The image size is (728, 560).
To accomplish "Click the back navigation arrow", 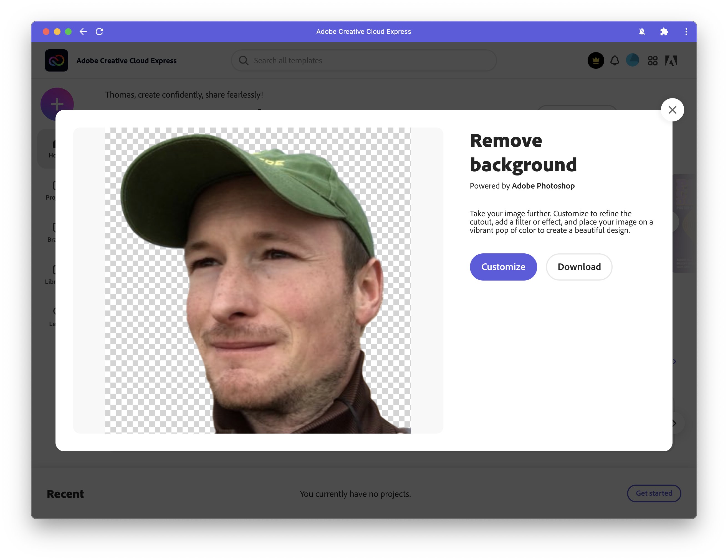I will pos(82,31).
